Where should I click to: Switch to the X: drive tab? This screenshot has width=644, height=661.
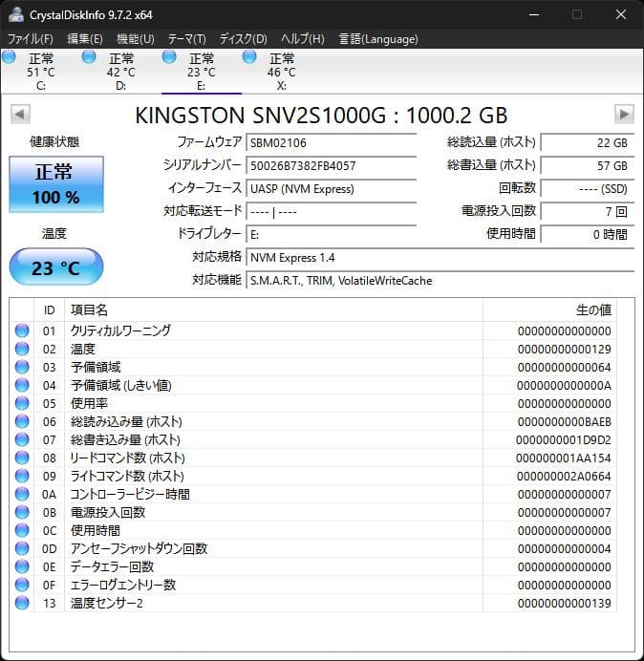(282, 72)
